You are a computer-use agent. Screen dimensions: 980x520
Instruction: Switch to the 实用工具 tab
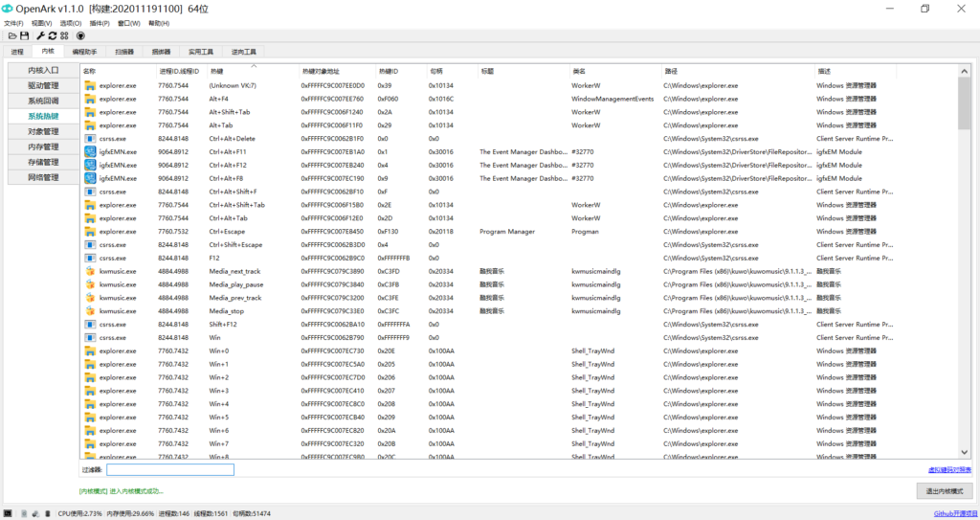201,52
